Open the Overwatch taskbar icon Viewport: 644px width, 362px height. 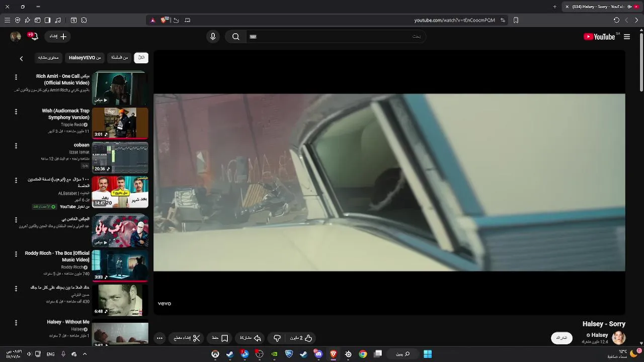coord(215,354)
